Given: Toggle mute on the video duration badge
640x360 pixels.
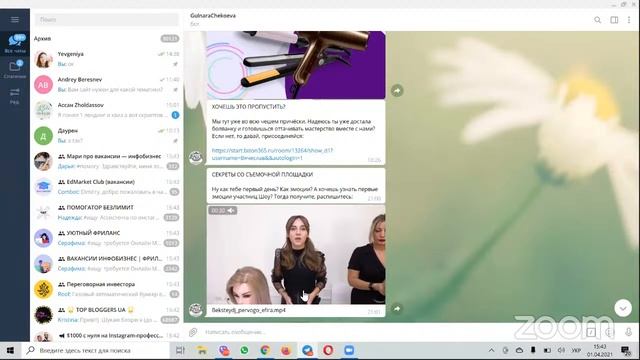Looking at the screenshot, I should (x=222, y=211).
